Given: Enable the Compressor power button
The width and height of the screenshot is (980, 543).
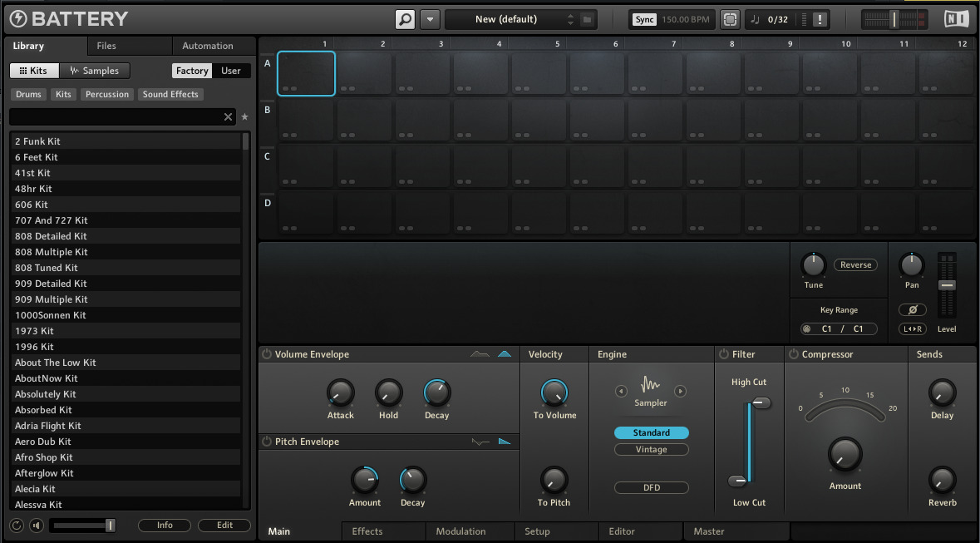Looking at the screenshot, I should click(794, 354).
